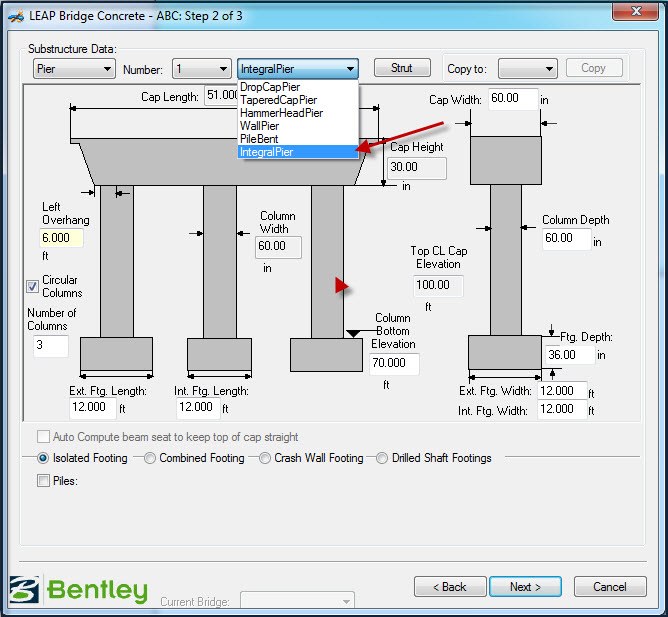This screenshot has height=617, width=668.
Task: Select Crash Wall Footing option
Action: coord(265,458)
